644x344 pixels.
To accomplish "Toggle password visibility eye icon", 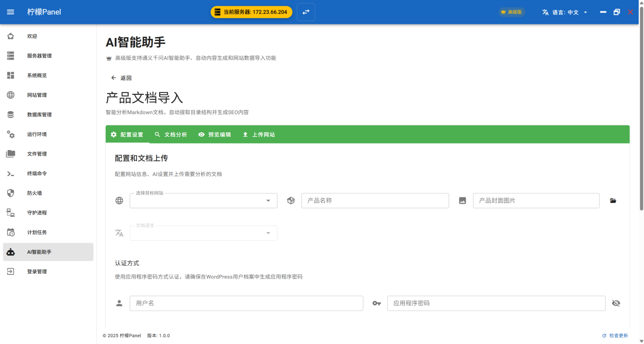I will [616, 303].
